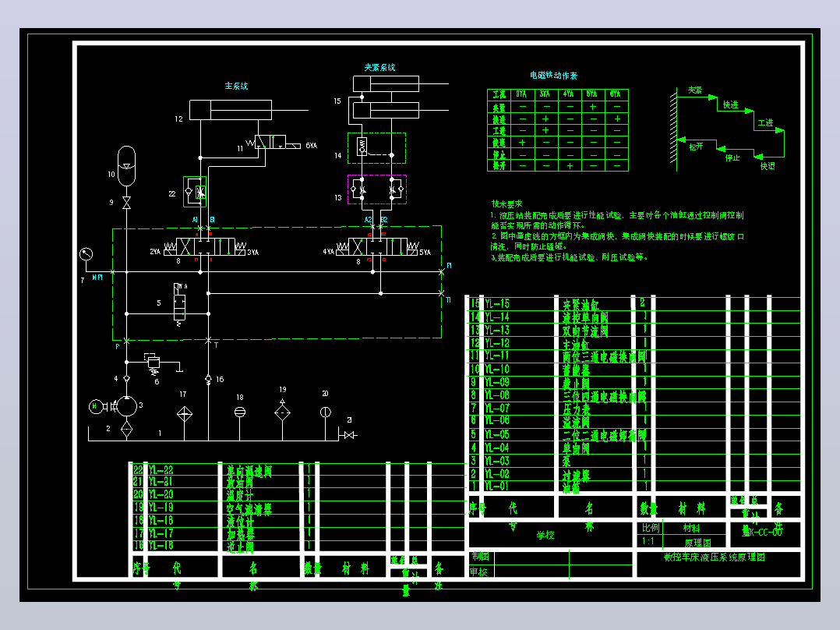The width and height of the screenshot is (840, 630).
Task: Select the level gauge symbol labeled 18
Action: point(240,412)
